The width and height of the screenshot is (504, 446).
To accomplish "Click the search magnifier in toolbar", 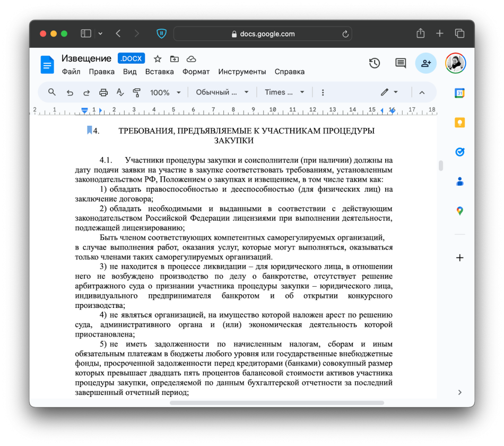I will pyautogui.click(x=52, y=92).
